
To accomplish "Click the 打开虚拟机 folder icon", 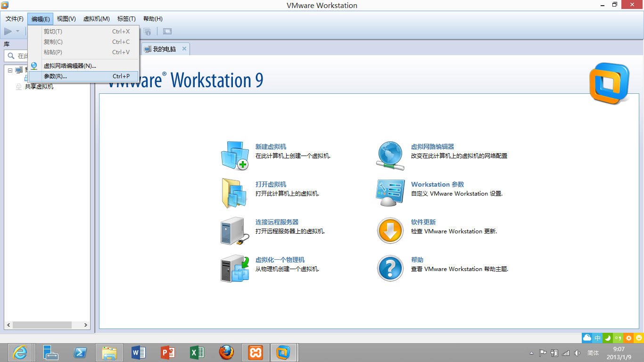I will click(235, 193).
